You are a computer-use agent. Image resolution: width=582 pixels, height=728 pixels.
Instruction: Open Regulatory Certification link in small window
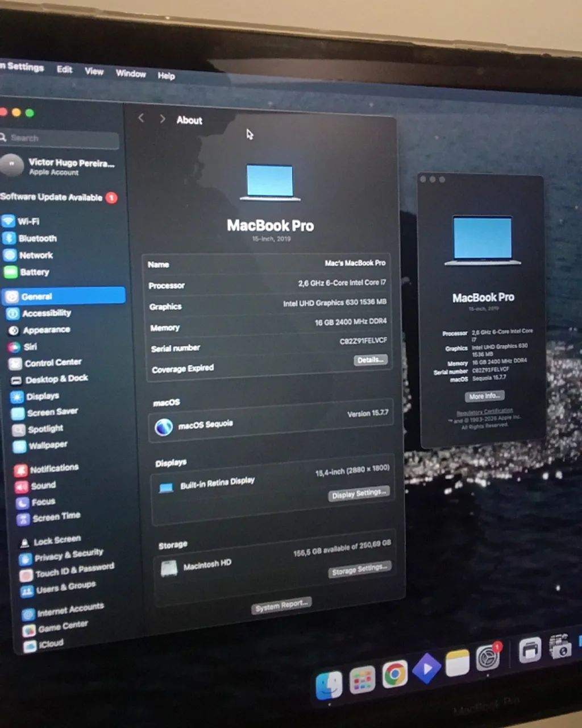point(484,412)
